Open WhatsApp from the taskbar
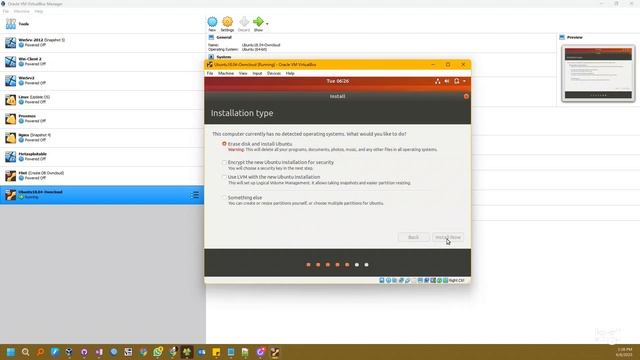This screenshot has height=360, width=640. [x=158, y=352]
